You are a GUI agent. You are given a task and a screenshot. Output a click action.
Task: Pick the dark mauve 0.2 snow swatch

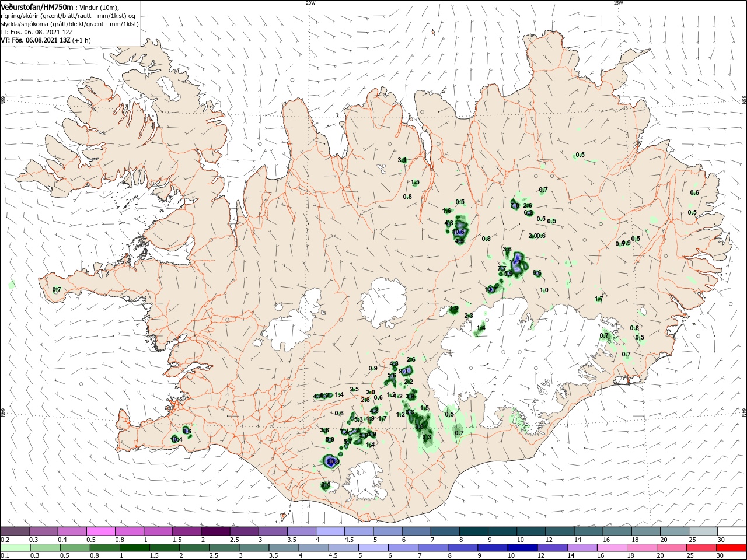click(15, 531)
